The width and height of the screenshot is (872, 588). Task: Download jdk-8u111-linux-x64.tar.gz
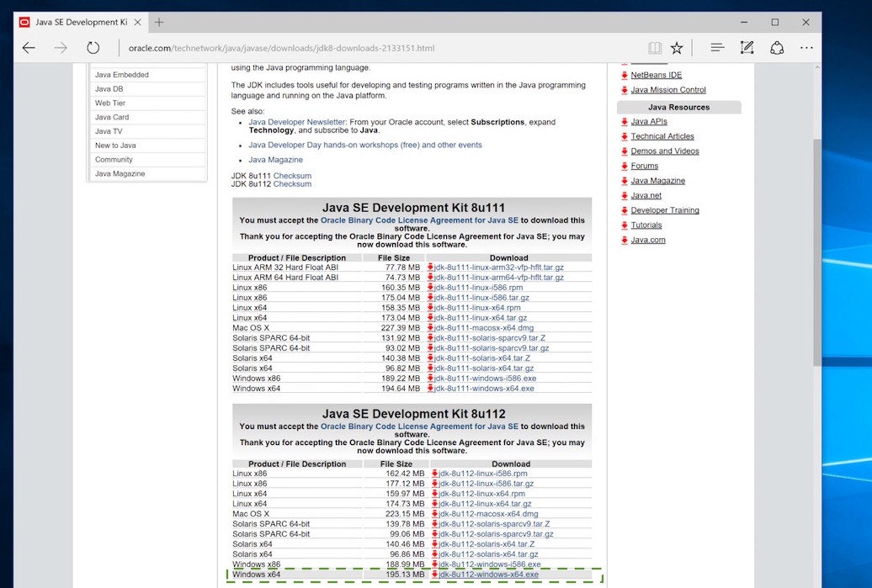point(480,318)
